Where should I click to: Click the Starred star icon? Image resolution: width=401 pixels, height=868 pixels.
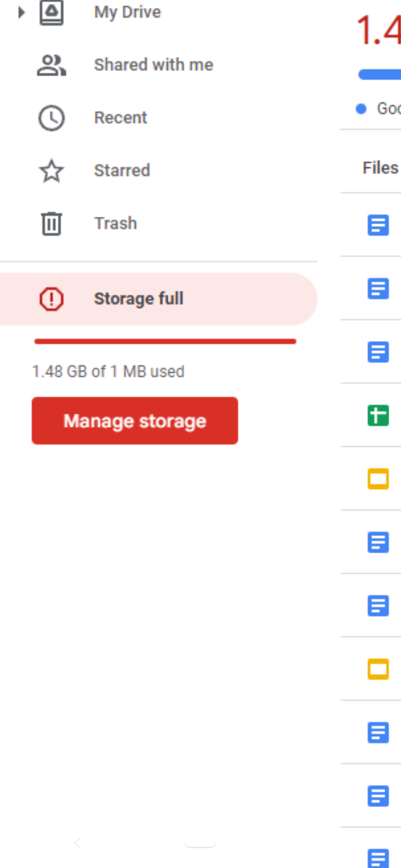51,171
